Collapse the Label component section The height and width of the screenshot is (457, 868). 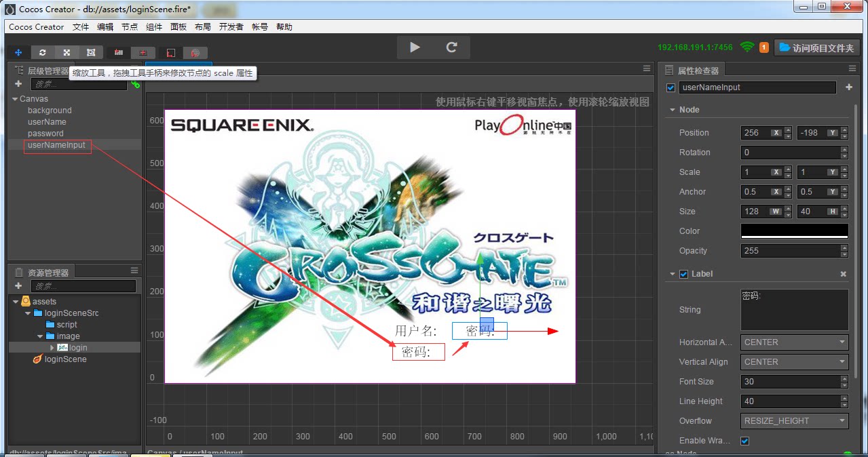[x=672, y=274]
